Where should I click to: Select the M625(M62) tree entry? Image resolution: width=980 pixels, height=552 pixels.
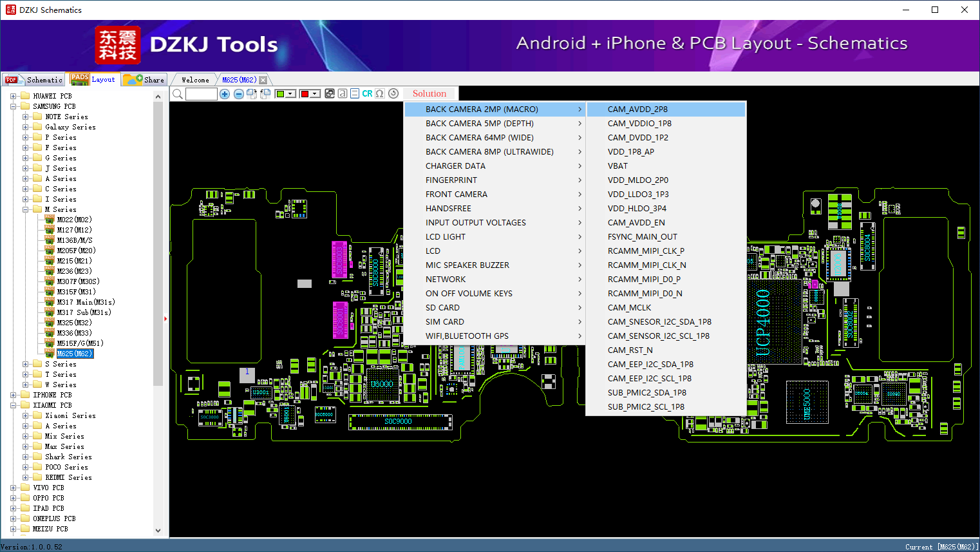[75, 354]
